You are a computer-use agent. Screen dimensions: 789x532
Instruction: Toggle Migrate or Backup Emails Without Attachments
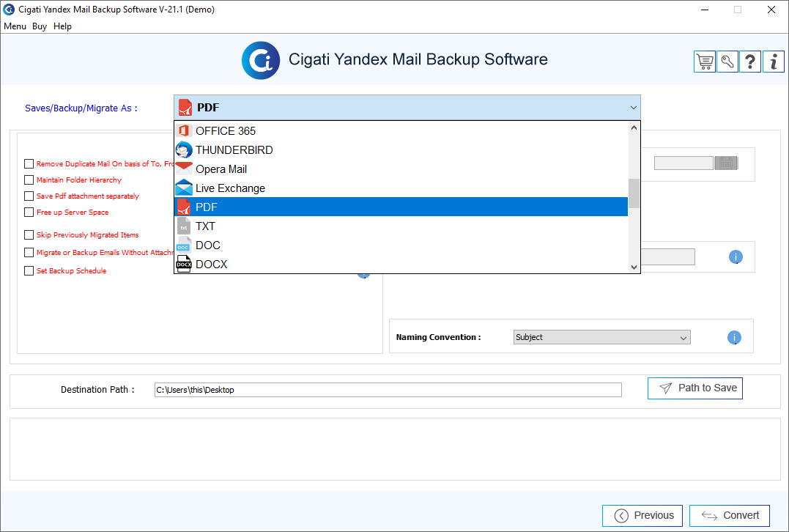pos(29,252)
